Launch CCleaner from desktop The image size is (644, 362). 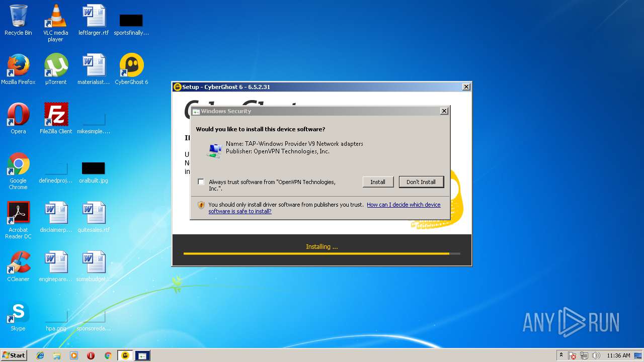coord(18,266)
